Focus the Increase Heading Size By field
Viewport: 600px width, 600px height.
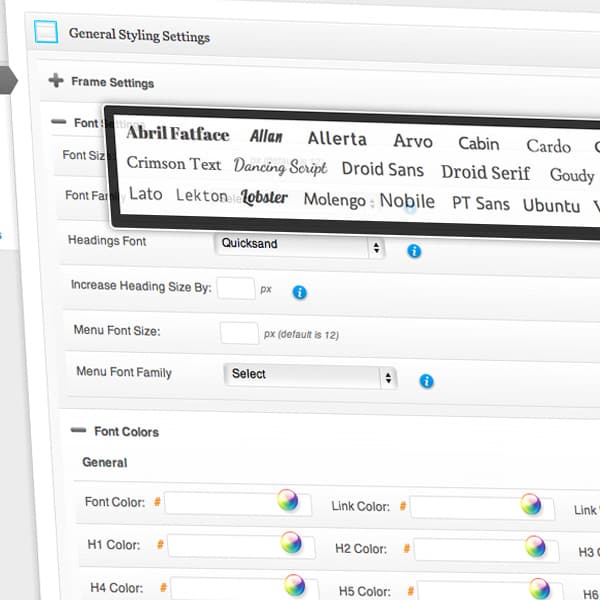click(x=236, y=289)
